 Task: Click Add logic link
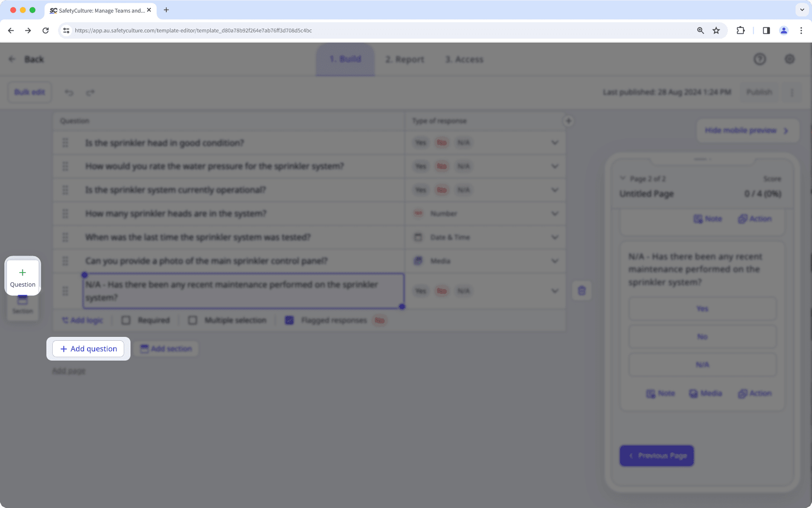click(x=82, y=320)
